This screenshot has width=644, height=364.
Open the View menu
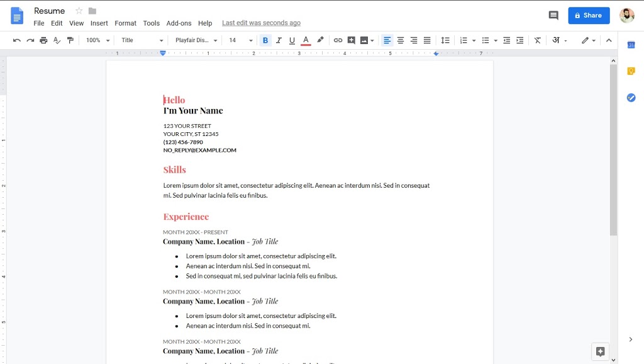point(76,23)
